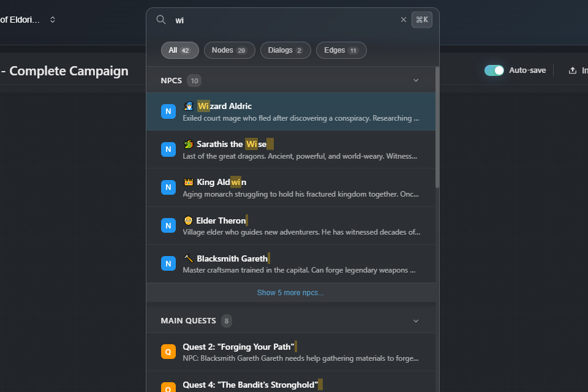Screen dimensions: 588x392
Task: Clear the search with the X button
Action: point(404,20)
